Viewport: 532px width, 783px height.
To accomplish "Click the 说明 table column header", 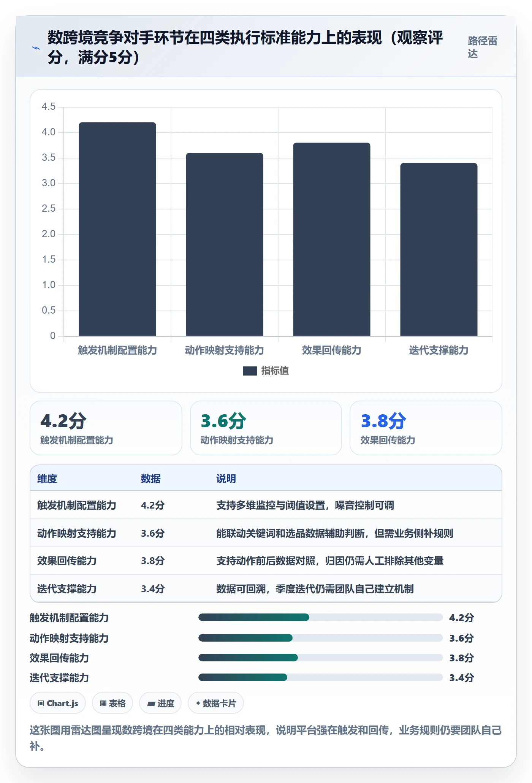I will pos(226,479).
